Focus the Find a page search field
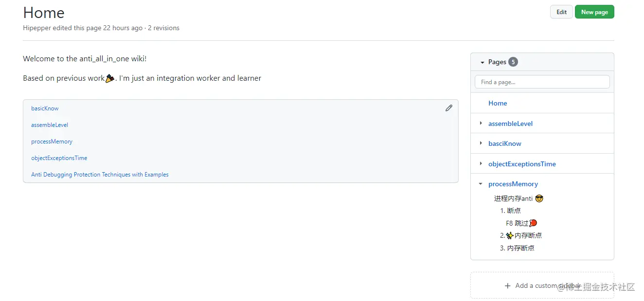This screenshot has width=644, height=301. click(x=542, y=82)
